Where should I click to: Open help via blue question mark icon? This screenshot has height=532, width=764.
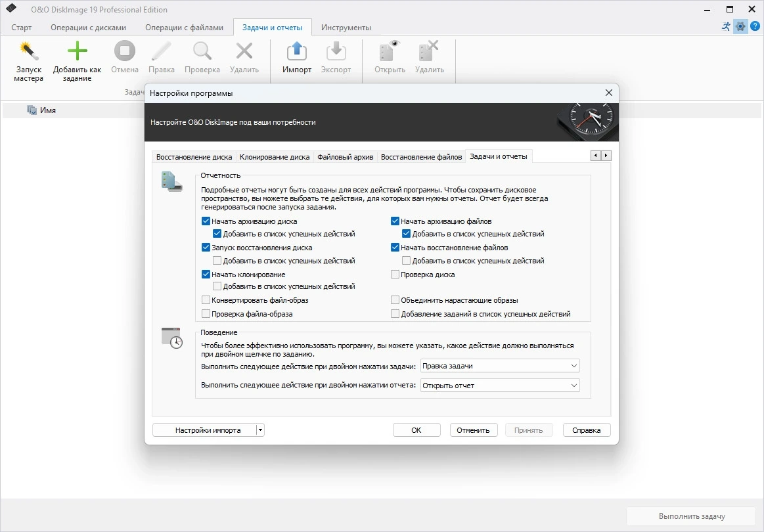pyautogui.click(x=755, y=26)
